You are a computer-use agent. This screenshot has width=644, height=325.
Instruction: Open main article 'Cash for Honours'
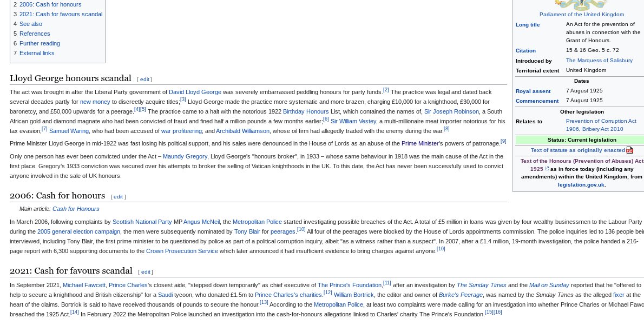[76, 209]
